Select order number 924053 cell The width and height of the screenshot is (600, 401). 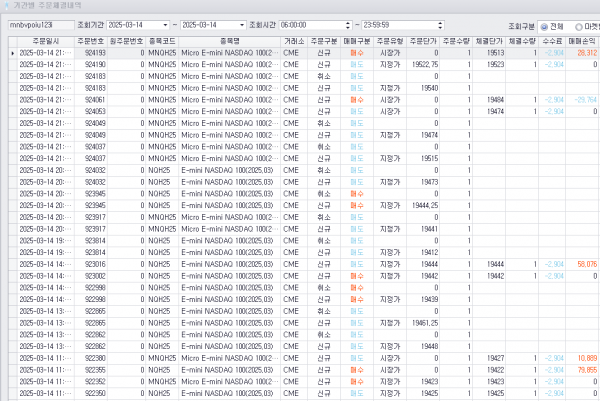(91, 112)
